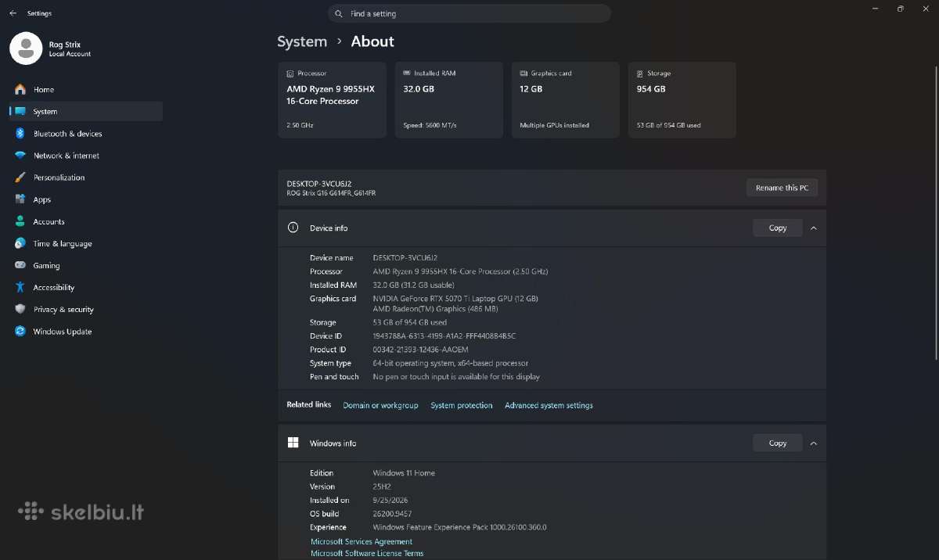Screen dimensions: 939x560
Task: Click the 64-bit operating system text
Action: click(x=451, y=363)
